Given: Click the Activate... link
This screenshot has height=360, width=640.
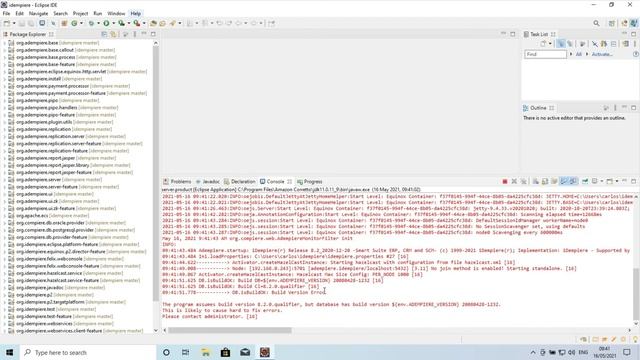Looking at the screenshot, I should 602,54.
